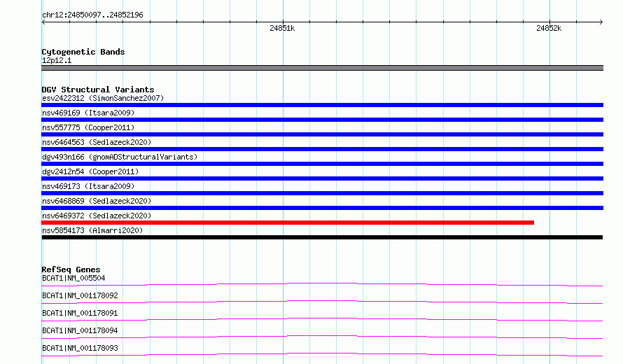The height and width of the screenshot is (364, 623).
Task: Click the nsv469173 (Itsara2009) label
Action: coord(88,186)
